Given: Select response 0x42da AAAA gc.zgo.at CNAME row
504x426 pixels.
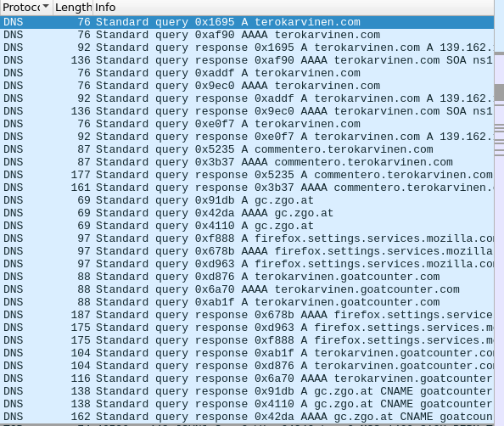Looking at the screenshot, I should pyautogui.click(x=247, y=417).
